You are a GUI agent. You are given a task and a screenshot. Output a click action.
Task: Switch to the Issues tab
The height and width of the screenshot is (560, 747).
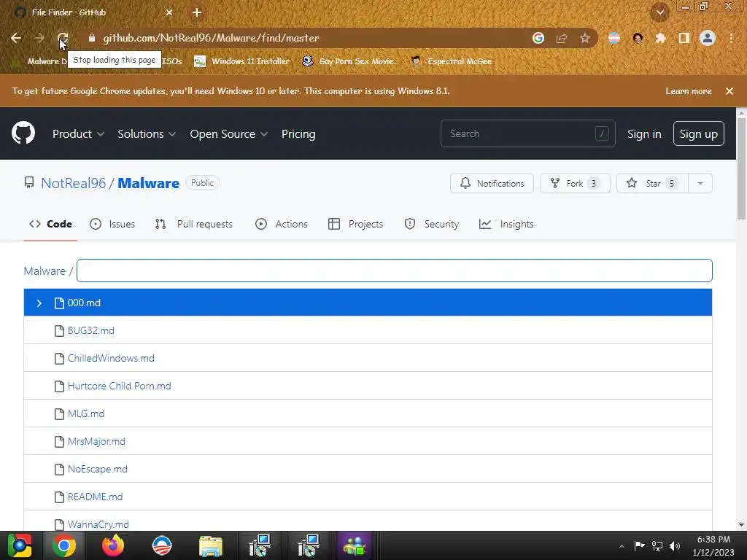(112, 225)
